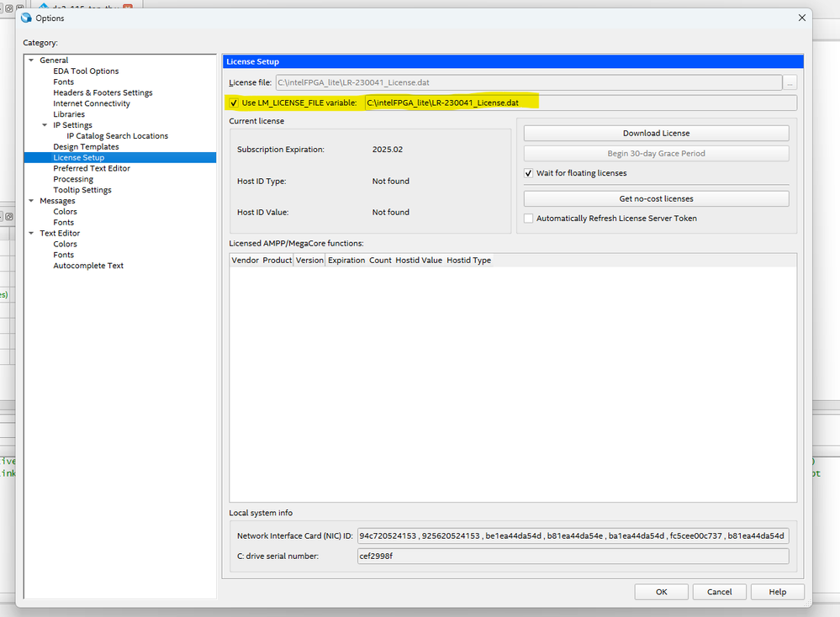Click the Network Interface Card ID field

click(x=573, y=535)
